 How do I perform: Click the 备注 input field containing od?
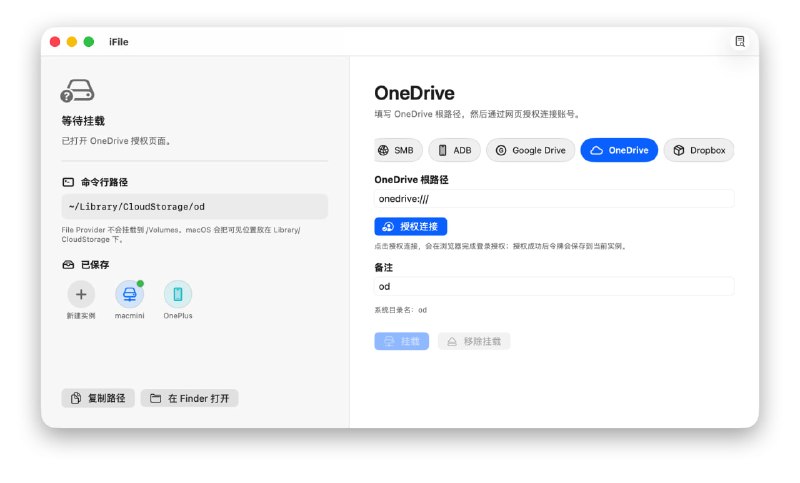pyautogui.click(x=554, y=287)
